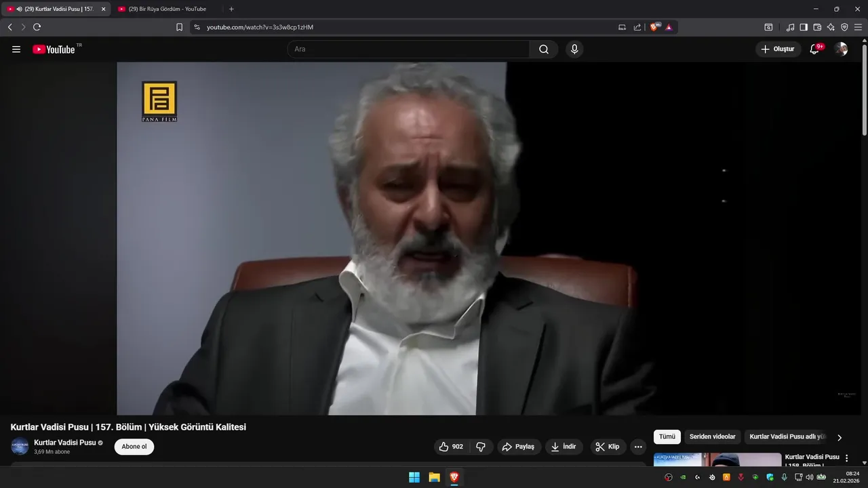
Task: Click the 3,69 Mn abone subscriber count
Action: pos(52,452)
